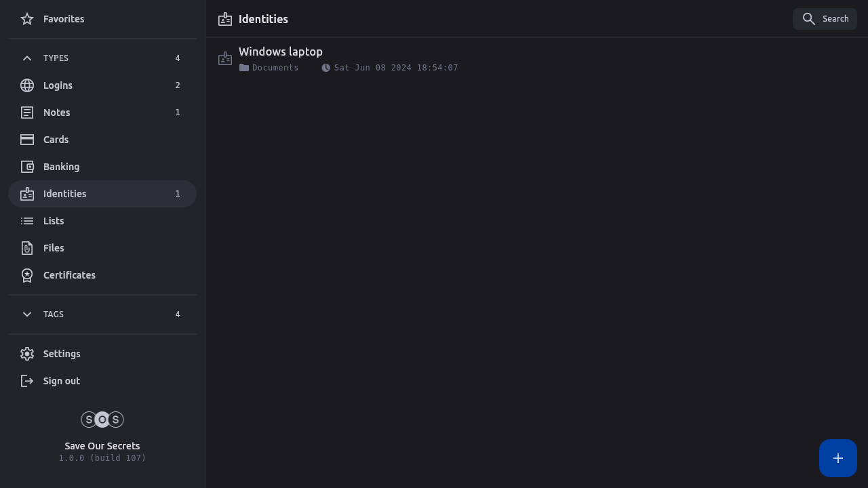Click the SOS logo
The width and height of the screenshot is (868, 488).
pos(102,420)
